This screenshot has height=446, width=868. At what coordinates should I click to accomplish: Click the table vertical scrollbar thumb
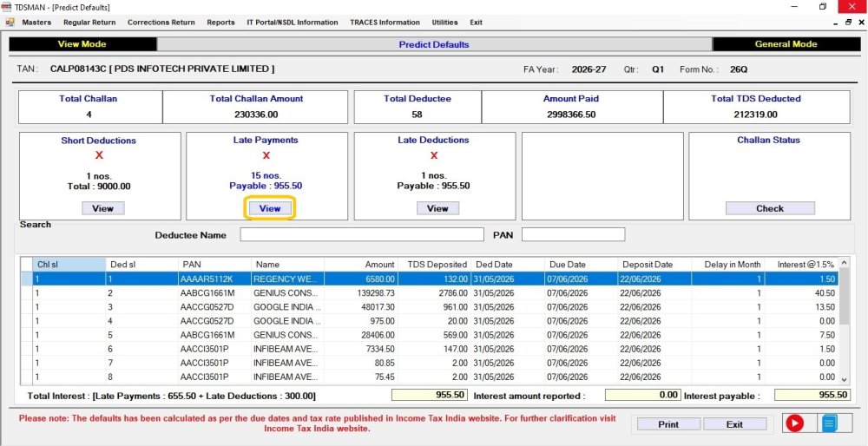pos(845,298)
